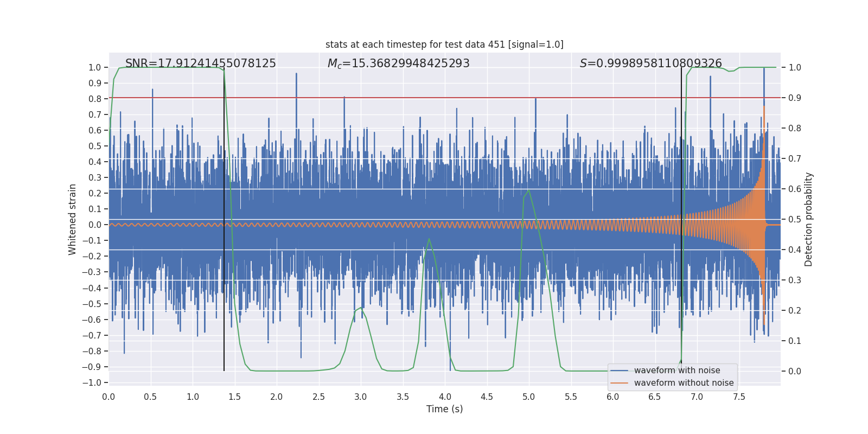Click the 0.3 tick on Whitened strain axis
Viewport: 868px width, 434px height.
95,177
